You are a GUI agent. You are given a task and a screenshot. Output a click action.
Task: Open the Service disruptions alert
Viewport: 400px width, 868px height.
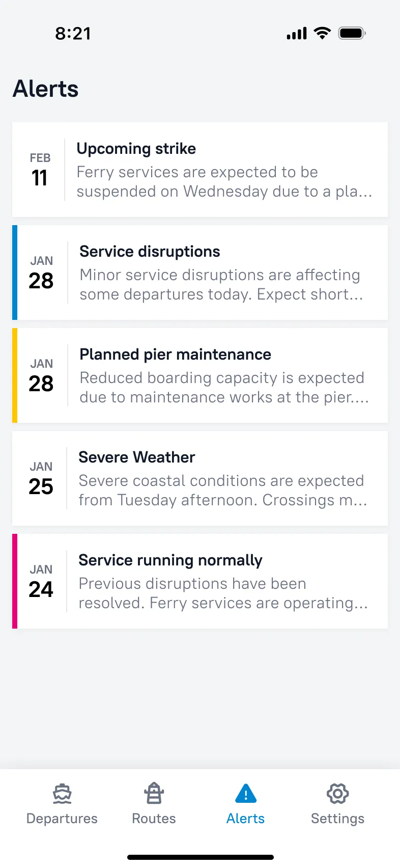pyautogui.click(x=200, y=273)
